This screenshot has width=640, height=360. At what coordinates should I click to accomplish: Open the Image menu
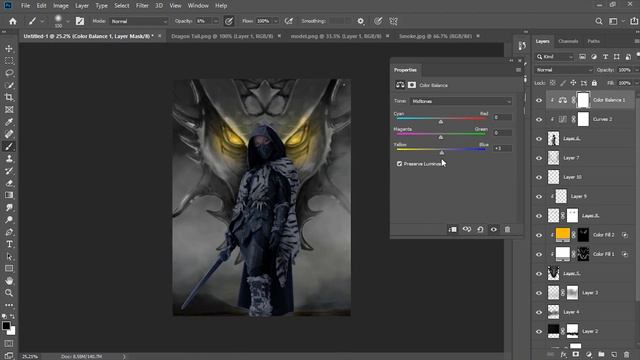(61, 6)
